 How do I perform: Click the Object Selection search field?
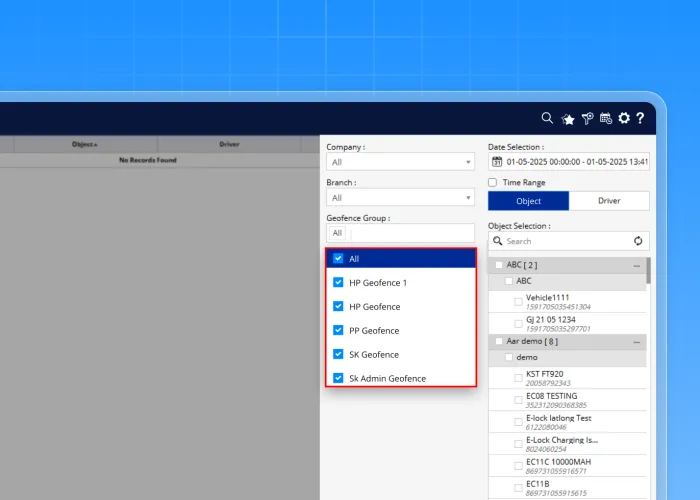tap(565, 241)
